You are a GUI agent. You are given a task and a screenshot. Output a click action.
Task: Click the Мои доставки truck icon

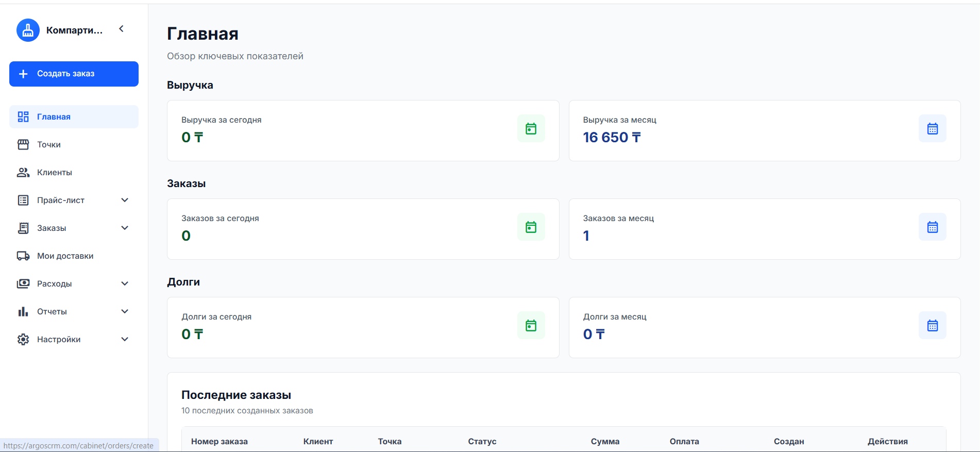23,256
